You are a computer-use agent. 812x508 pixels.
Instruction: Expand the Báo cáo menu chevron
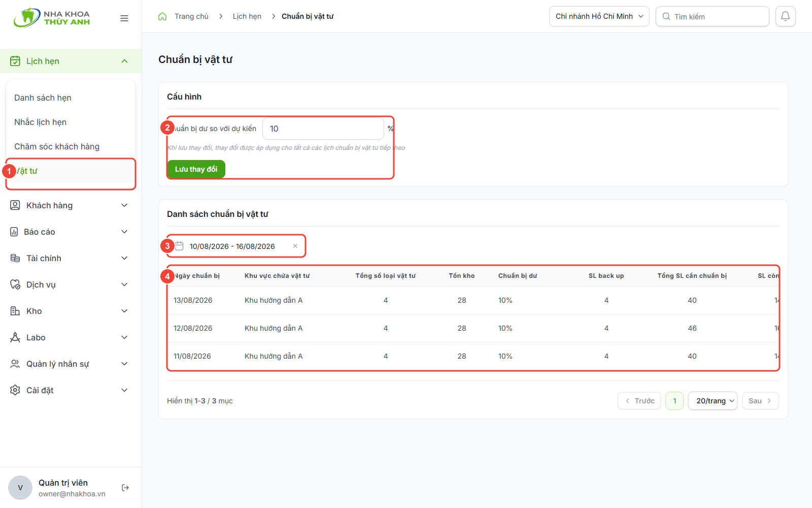pos(124,232)
